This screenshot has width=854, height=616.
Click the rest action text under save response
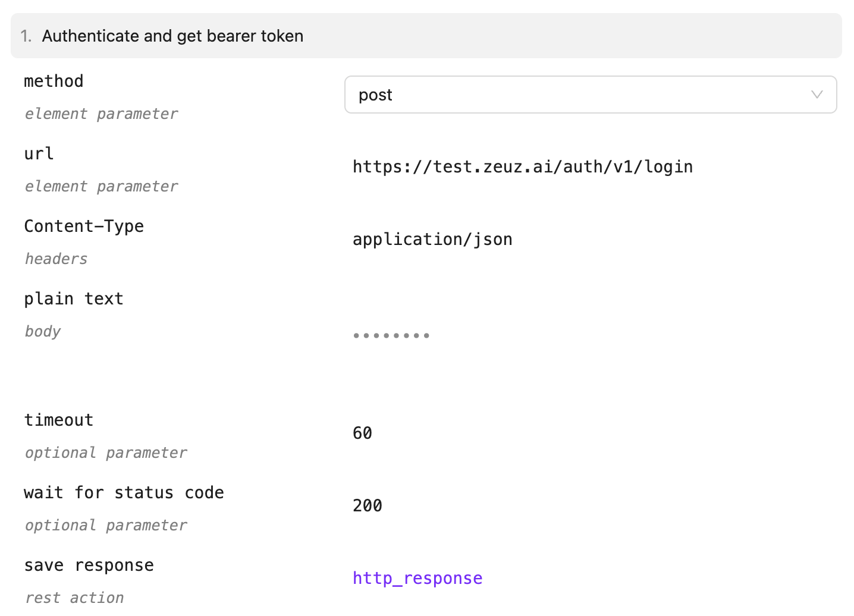pos(74,597)
